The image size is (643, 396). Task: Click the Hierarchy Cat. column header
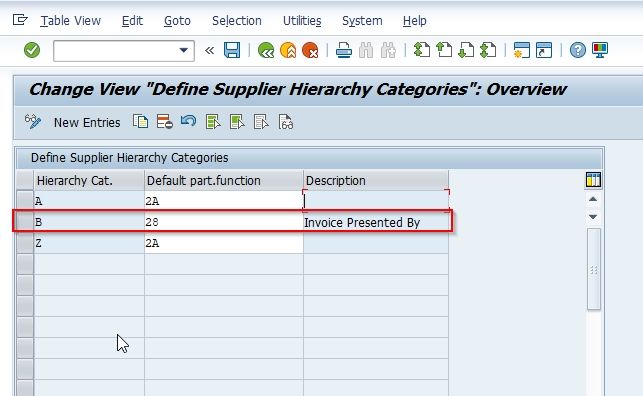[x=89, y=180]
